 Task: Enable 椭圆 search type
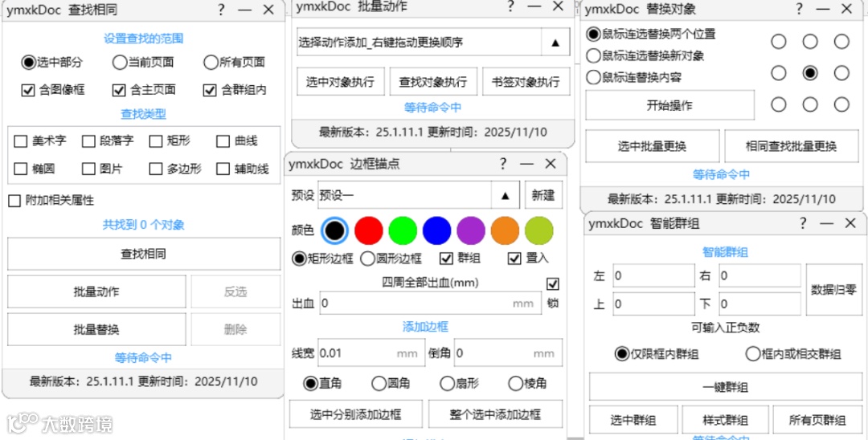pyautogui.click(x=35, y=169)
